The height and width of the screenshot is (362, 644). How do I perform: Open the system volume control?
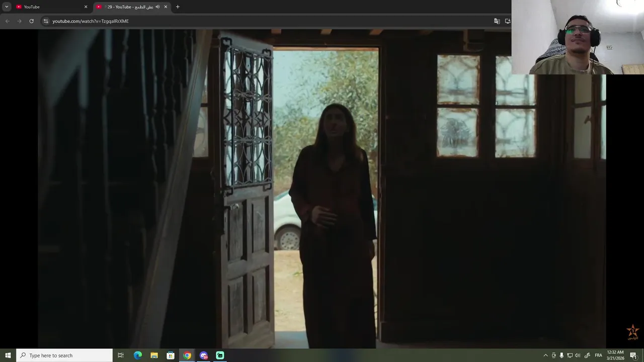tap(578, 355)
